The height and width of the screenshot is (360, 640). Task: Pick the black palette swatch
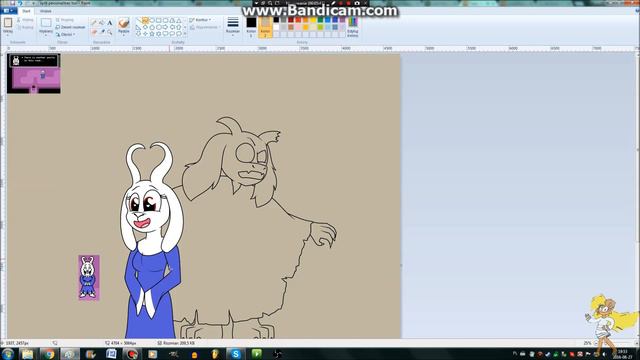point(276,20)
